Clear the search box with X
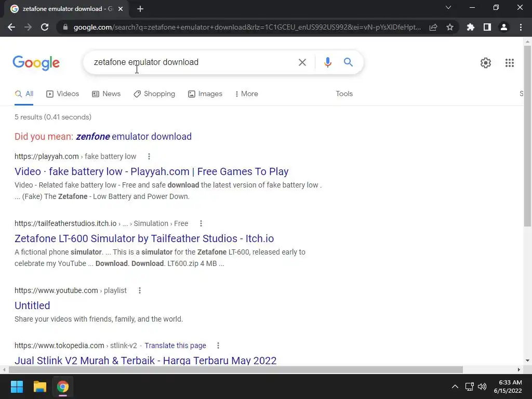This screenshot has width=532, height=399. click(302, 62)
